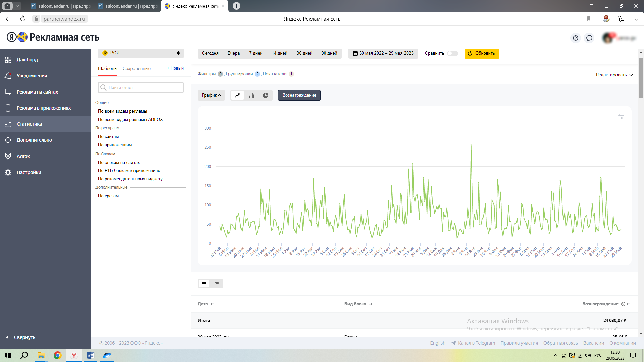
Task: Open the user account avatar
Action: tap(608, 38)
